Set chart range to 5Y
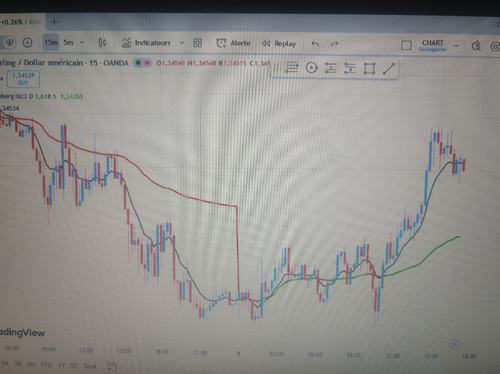The image size is (500, 374). [x=74, y=366]
